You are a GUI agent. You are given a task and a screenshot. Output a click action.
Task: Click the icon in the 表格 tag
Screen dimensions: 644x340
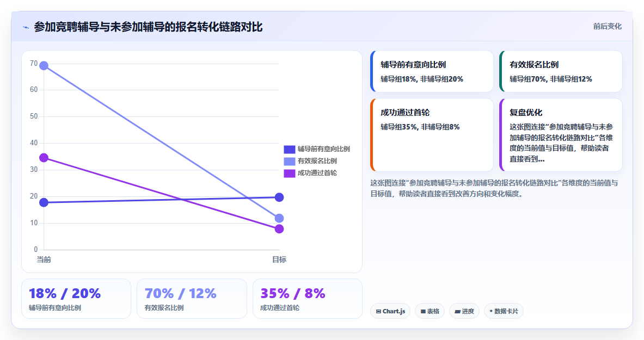(423, 312)
